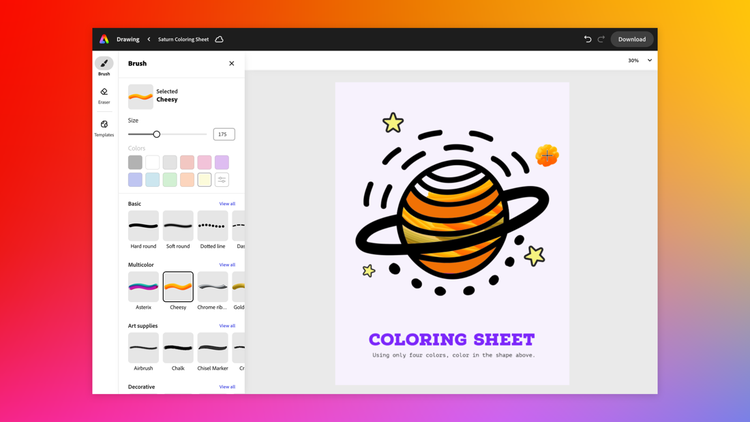This screenshot has height=422, width=750.
Task: Open the Templates panel
Action: (104, 128)
